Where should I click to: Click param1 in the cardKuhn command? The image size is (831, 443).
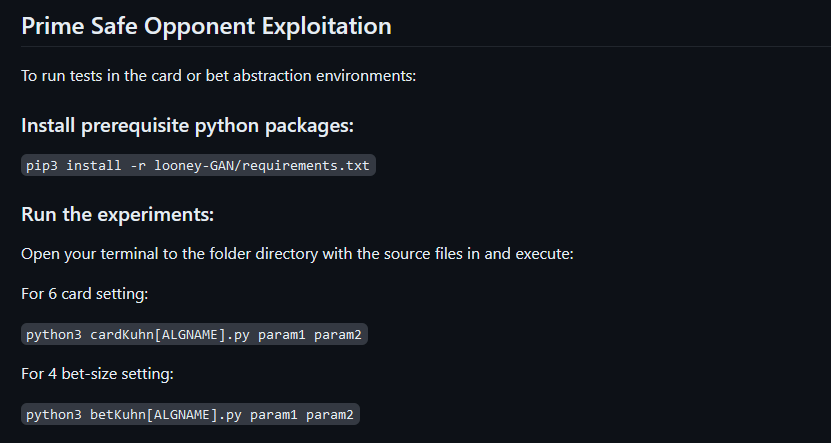(282, 334)
